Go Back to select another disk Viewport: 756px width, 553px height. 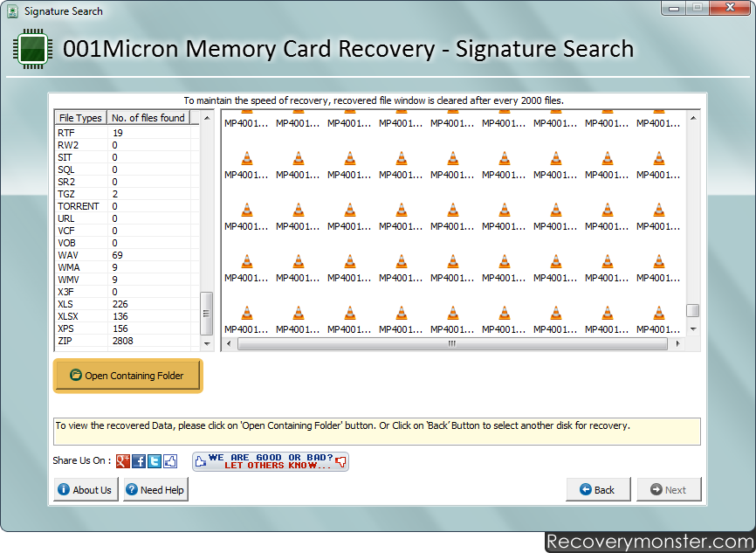pyautogui.click(x=598, y=490)
